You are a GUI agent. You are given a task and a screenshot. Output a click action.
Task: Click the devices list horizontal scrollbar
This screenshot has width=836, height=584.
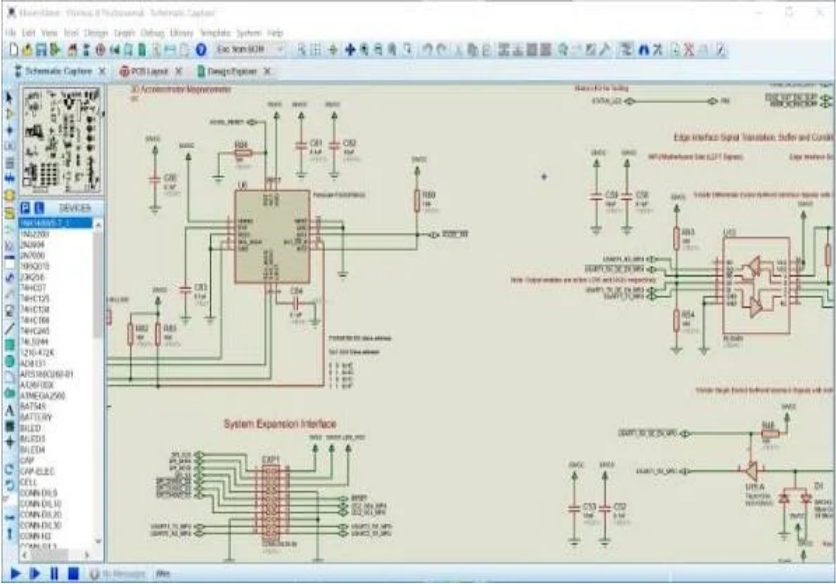[x=56, y=555]
